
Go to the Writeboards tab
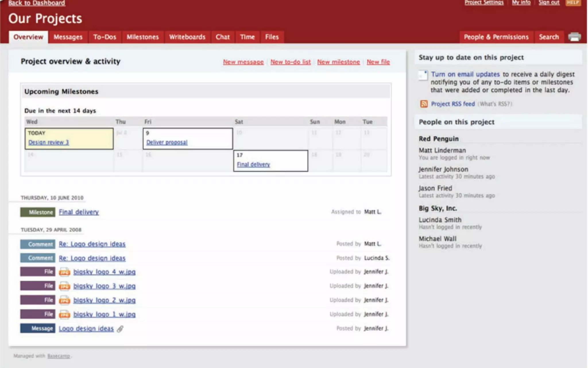(x=187, y=37)
